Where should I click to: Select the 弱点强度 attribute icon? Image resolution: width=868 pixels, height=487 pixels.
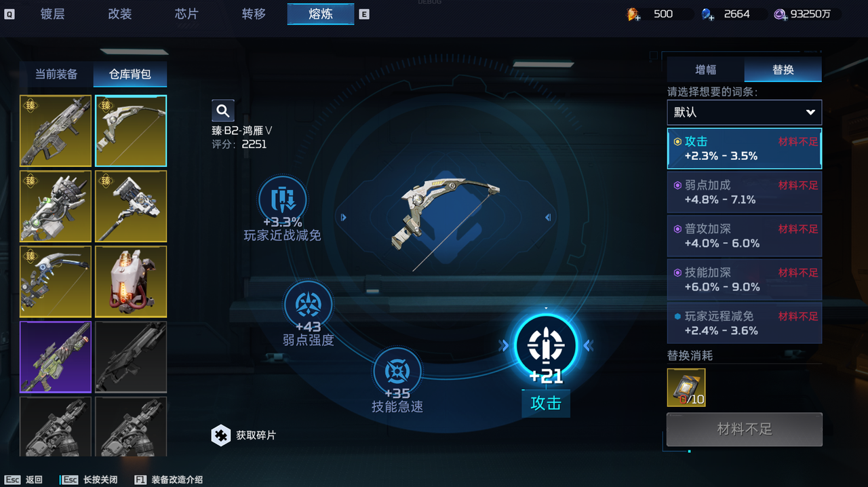coord(309,305)
